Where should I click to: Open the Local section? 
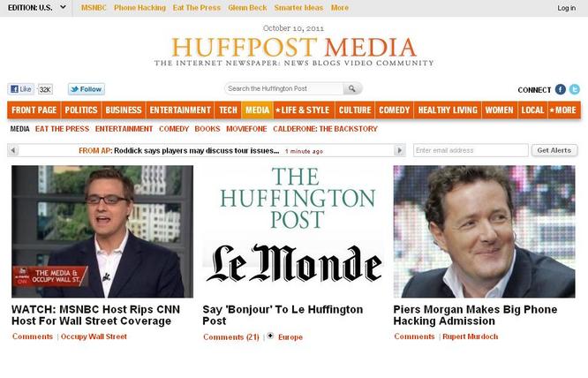(532, 110)
